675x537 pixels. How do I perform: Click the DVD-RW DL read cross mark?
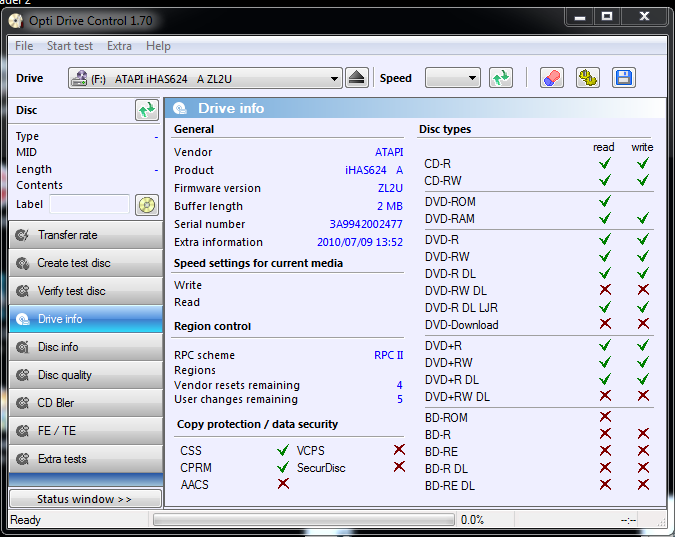(x=605, y=290)
